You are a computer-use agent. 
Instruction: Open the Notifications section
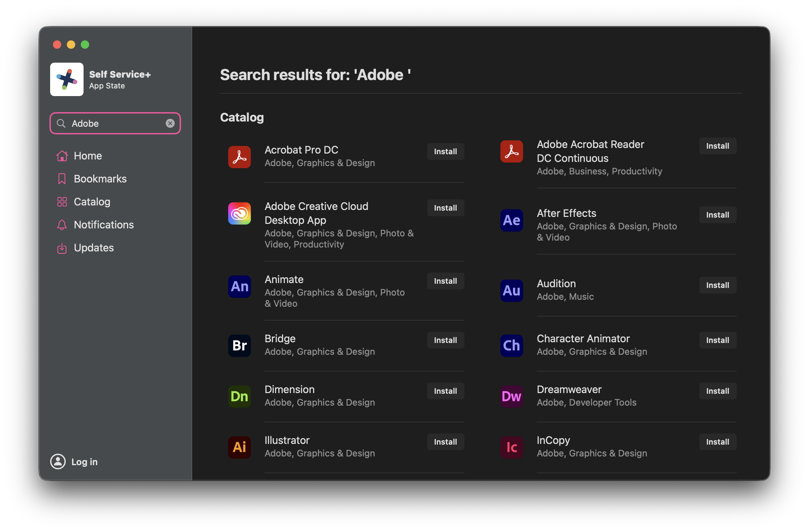coord(103,225)
